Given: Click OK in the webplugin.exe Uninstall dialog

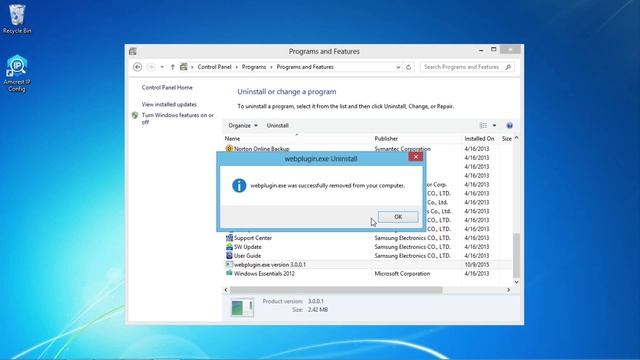Looking at the screenshot, I should click(x=398, y=217).
